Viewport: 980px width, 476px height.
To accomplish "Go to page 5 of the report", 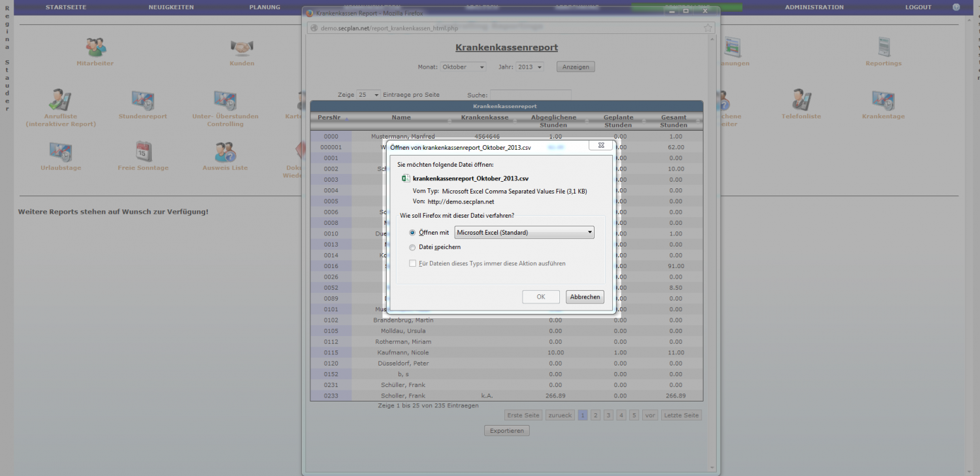I will 634,415.
